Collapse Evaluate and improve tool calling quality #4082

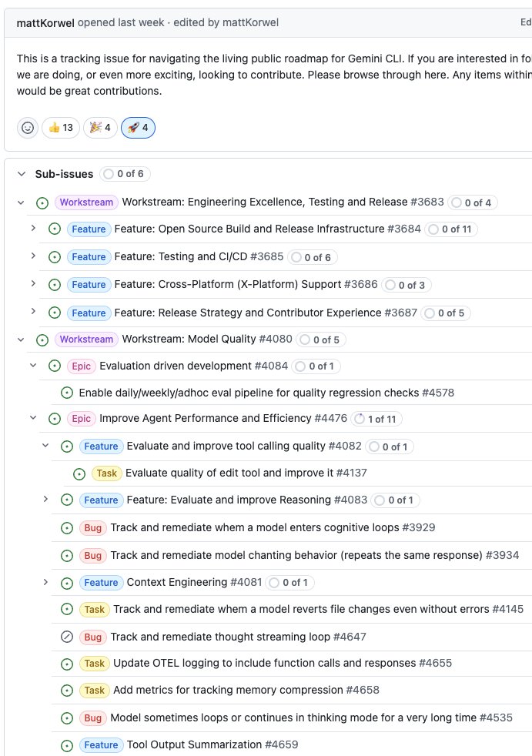(45, 446)
